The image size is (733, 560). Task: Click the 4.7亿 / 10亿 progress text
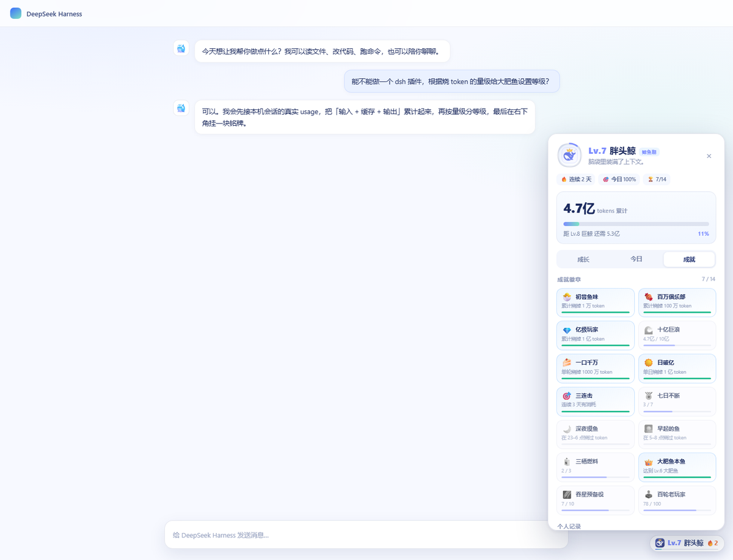click(x=656, y=339)
